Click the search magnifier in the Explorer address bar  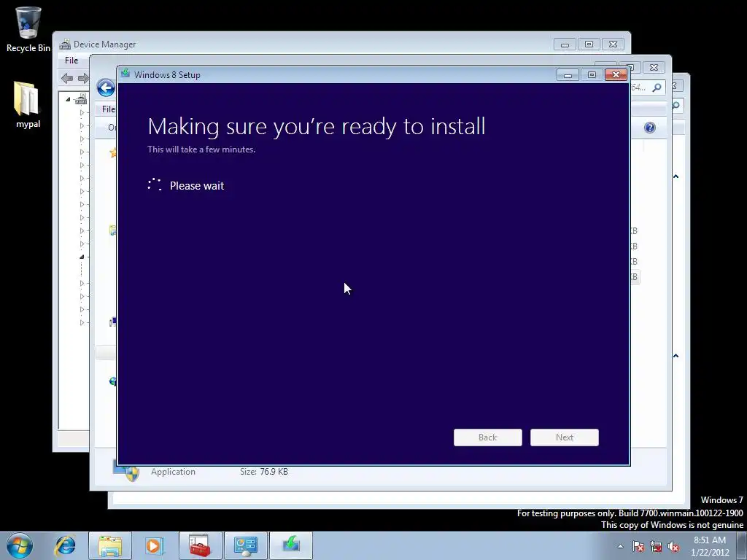(657, 87)
